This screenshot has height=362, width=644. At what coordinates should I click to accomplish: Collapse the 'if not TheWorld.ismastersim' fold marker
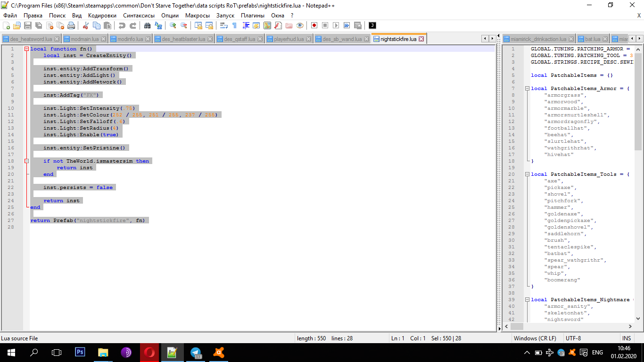[x=26, y=161]
